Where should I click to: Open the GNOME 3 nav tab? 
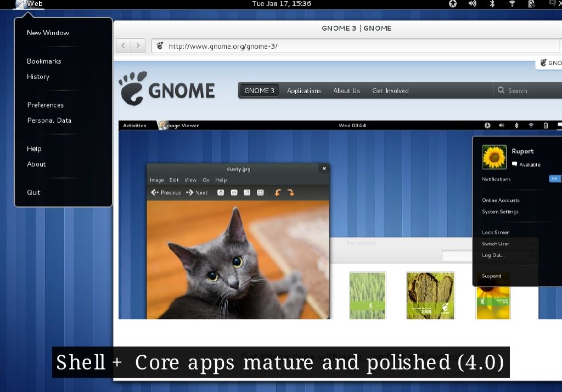click(259, 90)
